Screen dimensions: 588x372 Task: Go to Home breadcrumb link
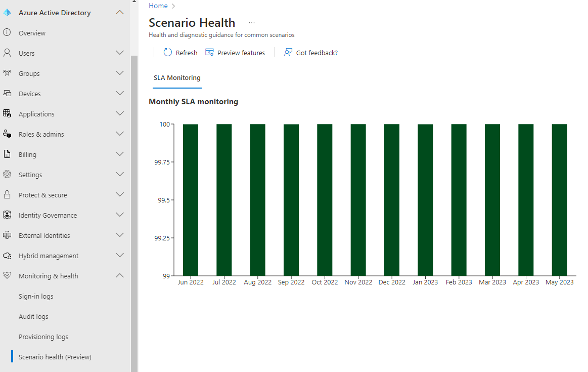(x=158, y=6)
